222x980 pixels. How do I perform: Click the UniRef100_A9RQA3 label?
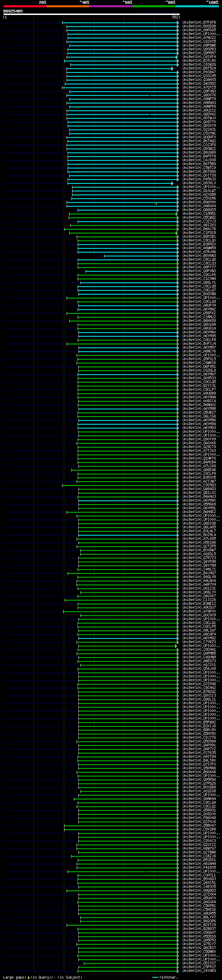click(199, 103)
